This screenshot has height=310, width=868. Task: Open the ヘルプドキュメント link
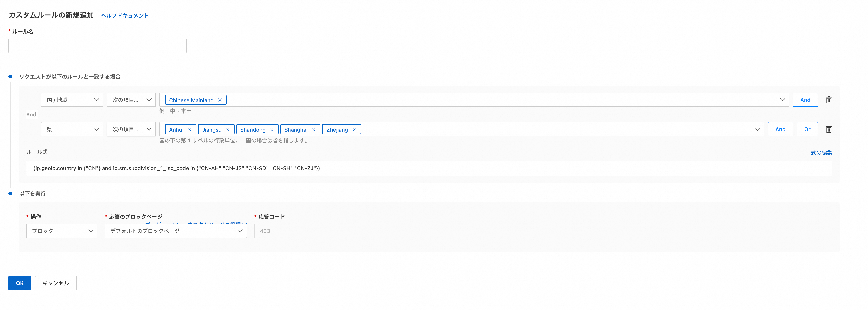[x=125, y=16]
